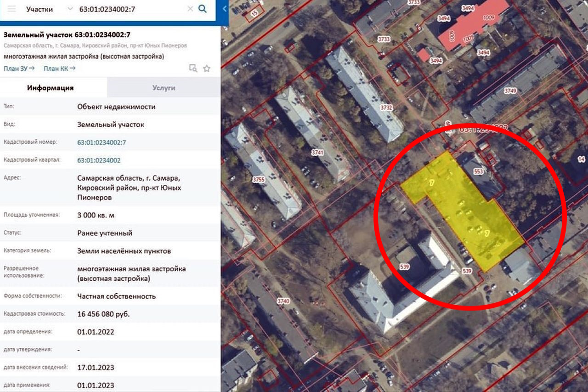
Task: Open cadastral number link 63:01:0234002:7
Action: point(102,142)
